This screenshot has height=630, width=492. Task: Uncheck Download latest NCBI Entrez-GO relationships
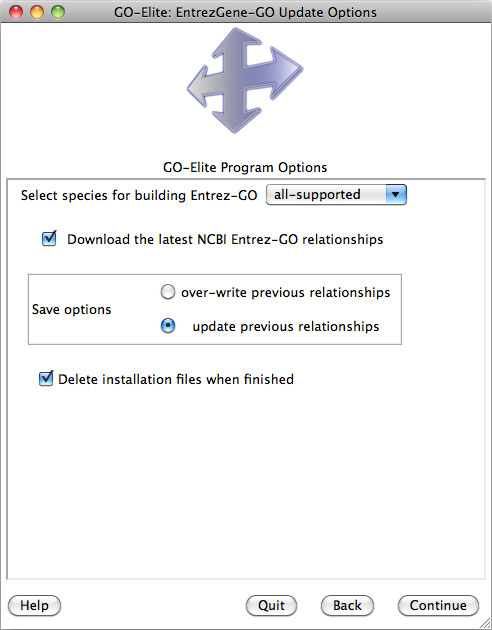49,239
